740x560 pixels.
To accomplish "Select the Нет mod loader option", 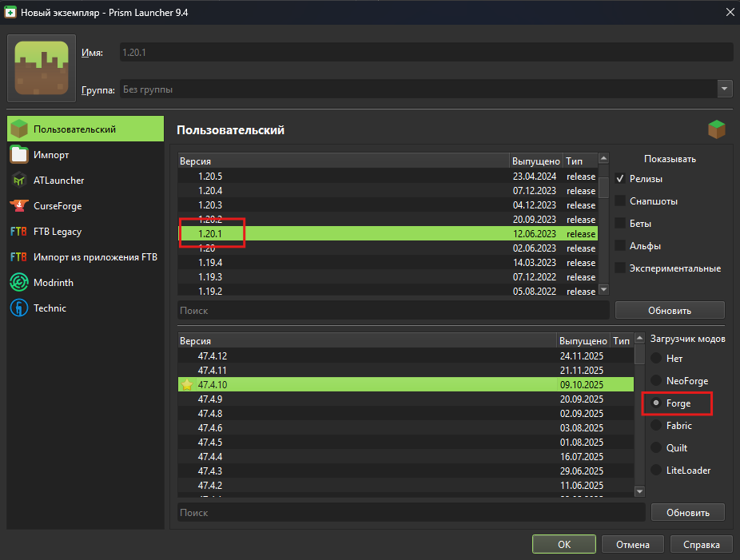I will click(x=656, y=358).
